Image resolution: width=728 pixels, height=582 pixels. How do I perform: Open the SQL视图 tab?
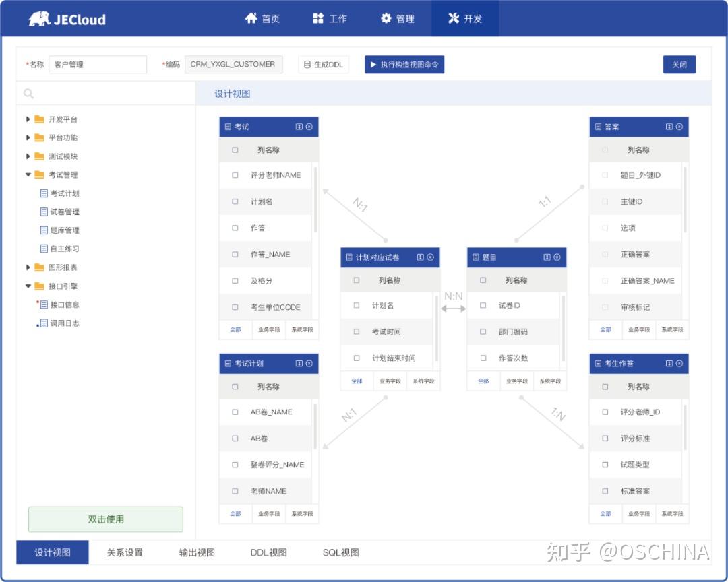click(x=341, y=552)
